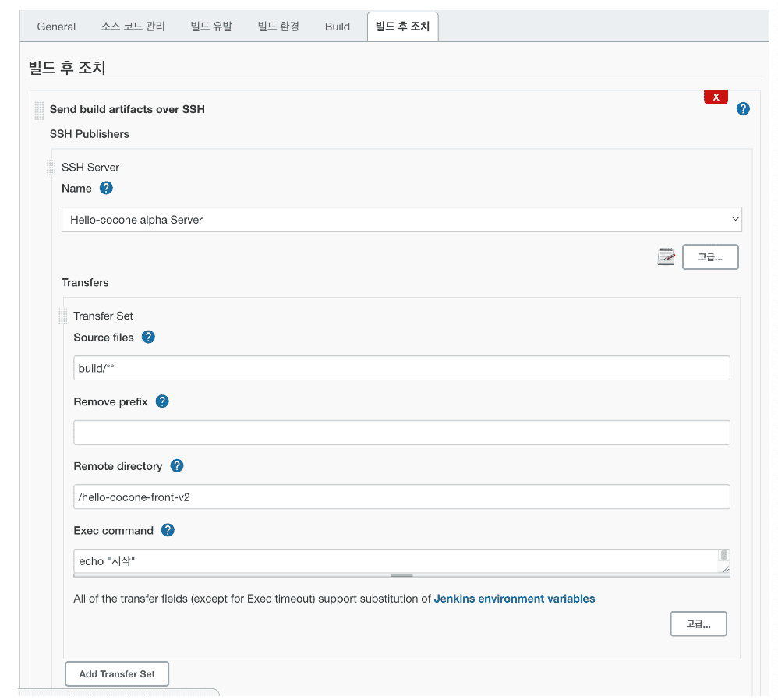Click the SSH Server drag handle
The image size is (778, 700).
point(51,168)
